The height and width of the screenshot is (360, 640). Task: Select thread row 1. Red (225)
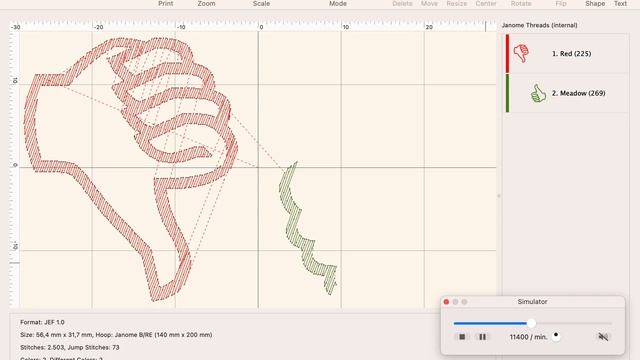pos(567,53)
